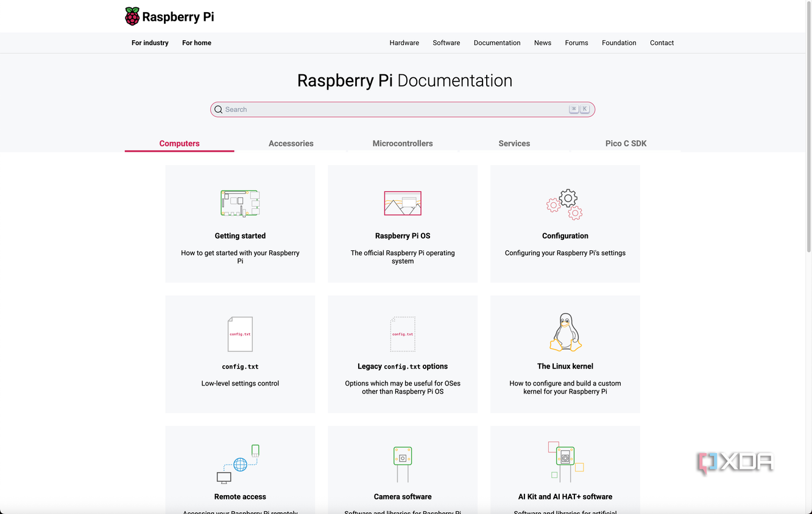
Task: Click the Raspberry Pi logo icon
Action: (x=132, y=16)
